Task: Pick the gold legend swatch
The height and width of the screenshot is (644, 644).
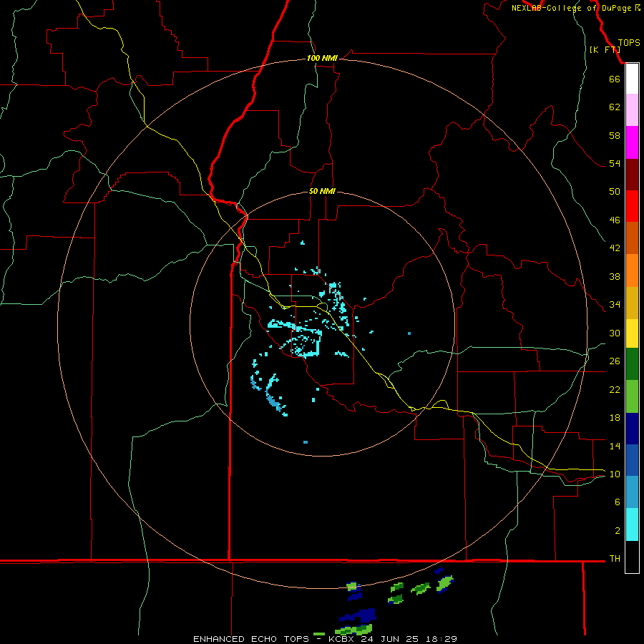Action: tap(632, 303)
